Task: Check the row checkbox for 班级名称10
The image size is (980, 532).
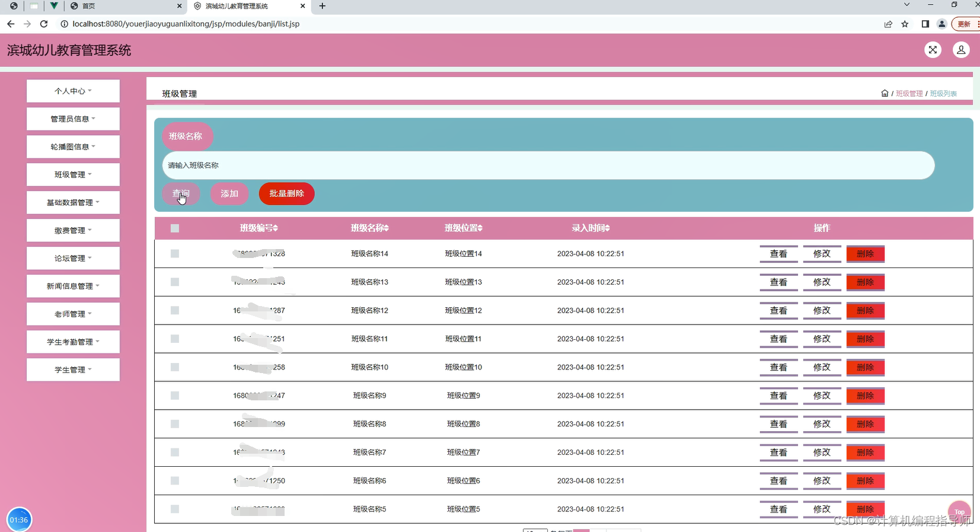Action: pyautogui.click(x=175, y=367)
